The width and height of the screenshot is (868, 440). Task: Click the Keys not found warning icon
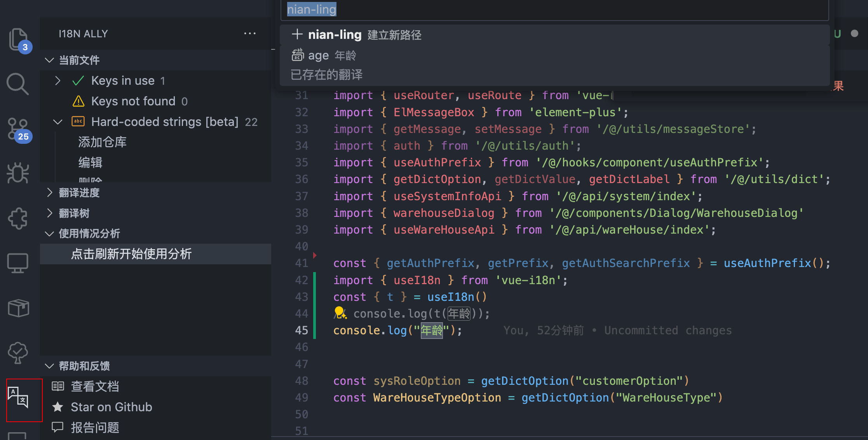pos(78,101)
